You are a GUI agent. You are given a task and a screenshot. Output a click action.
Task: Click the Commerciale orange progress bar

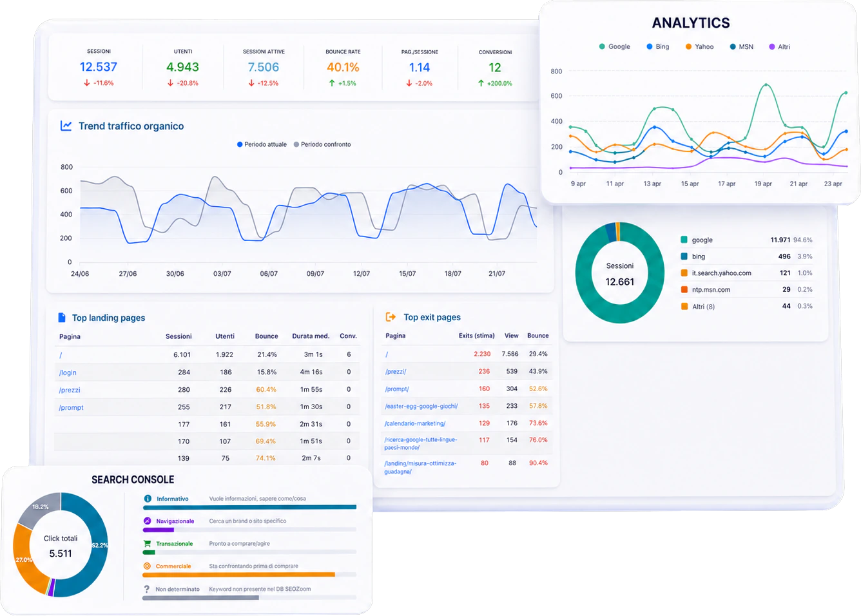[238, 574]
